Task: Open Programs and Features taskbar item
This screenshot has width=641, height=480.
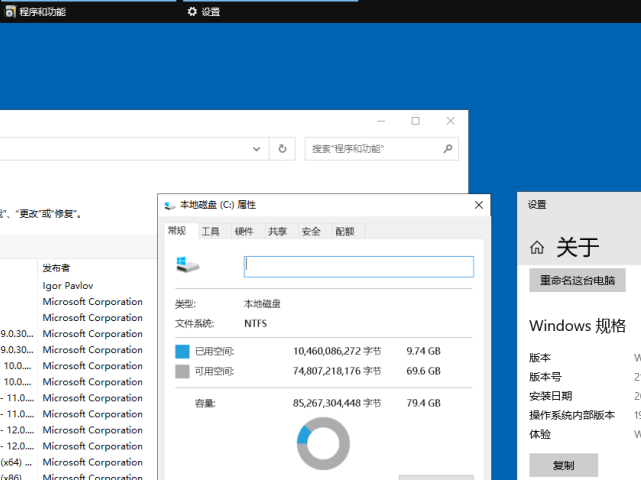Action: click(x=88, y=11)
